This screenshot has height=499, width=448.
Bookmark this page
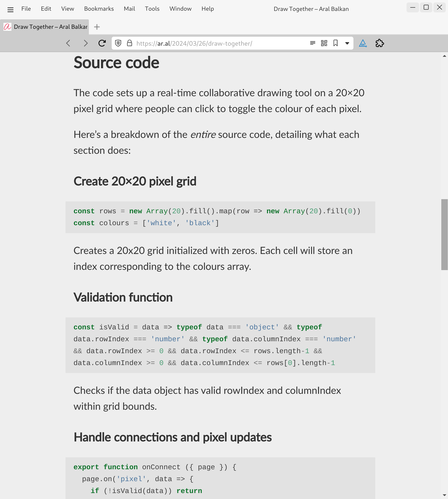336,43
